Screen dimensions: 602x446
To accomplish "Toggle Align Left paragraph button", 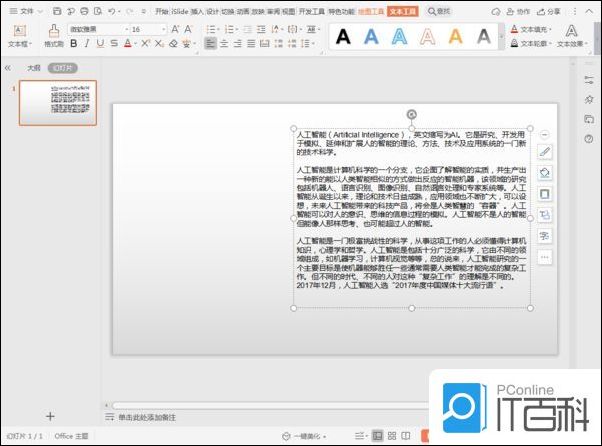I will pyautogui.click(x=210, y=43).
